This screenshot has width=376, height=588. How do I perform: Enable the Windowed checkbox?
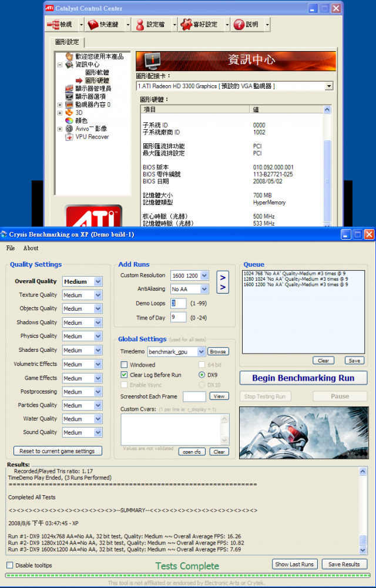click(x=124, y=365)
